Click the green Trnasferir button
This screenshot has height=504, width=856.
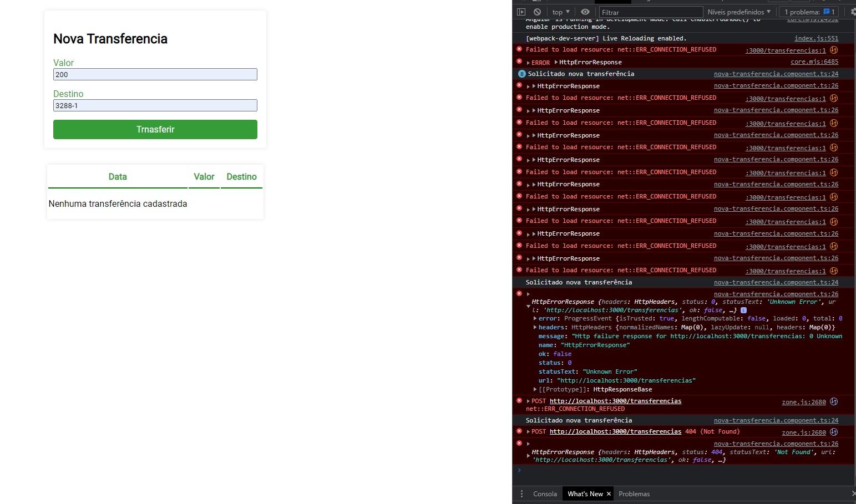coord(155,129)
